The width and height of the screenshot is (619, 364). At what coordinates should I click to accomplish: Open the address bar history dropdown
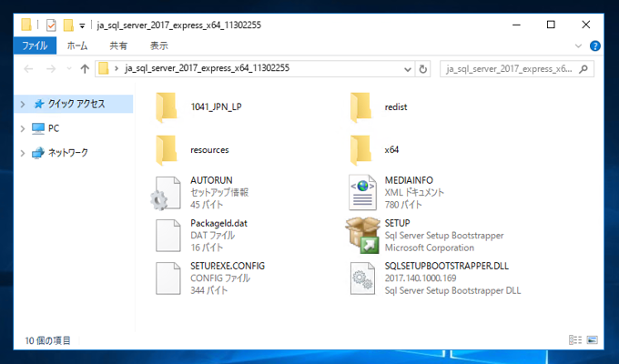pyautogui.click(x=408, y=70)
